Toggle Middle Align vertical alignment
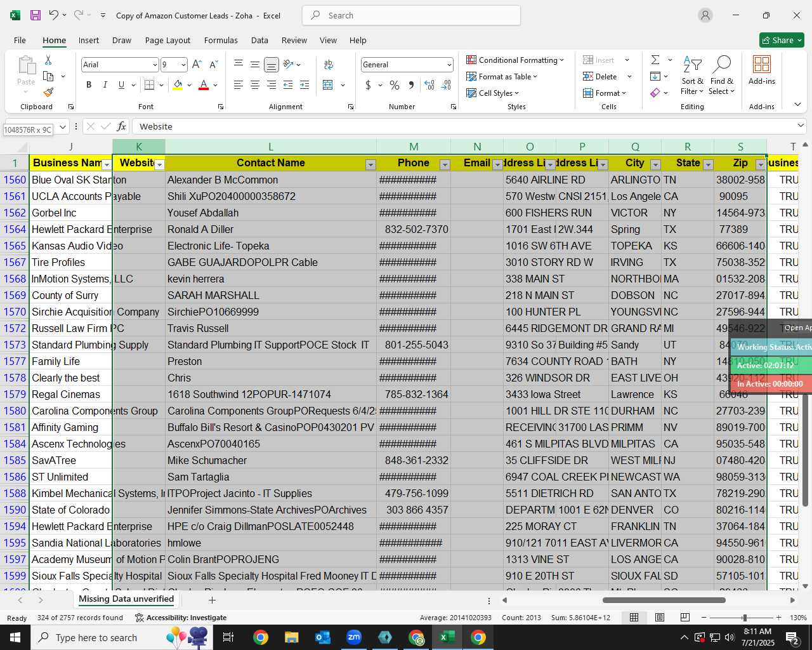The height and width of the screenshot is (650, 812). click(x=255, y=65)
